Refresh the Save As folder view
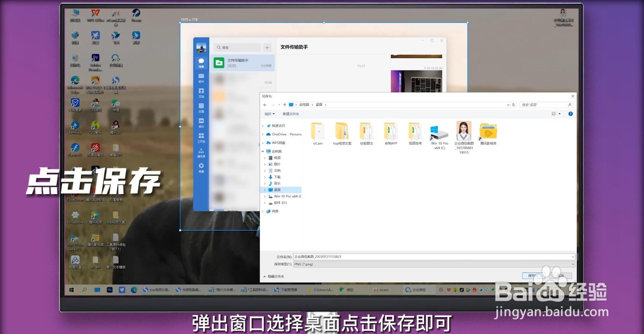 514,105
